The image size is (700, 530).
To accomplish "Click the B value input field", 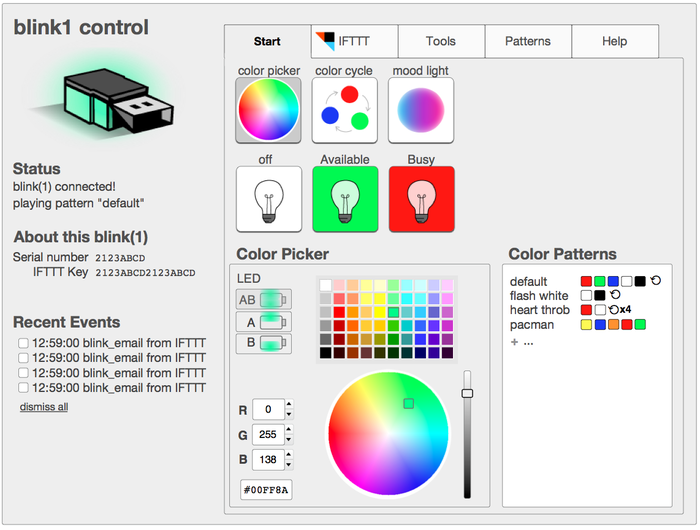I will pyautogui.click(x=268, y=459).
